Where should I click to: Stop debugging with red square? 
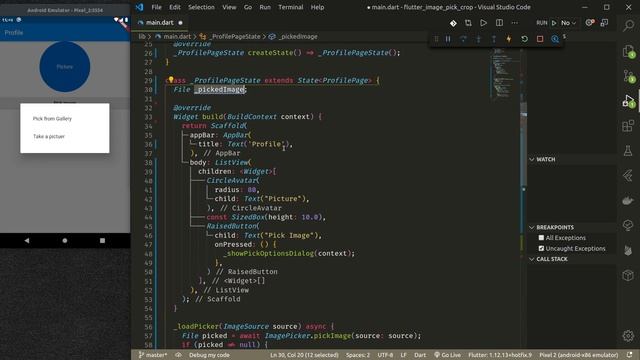(x=540, y=39)
